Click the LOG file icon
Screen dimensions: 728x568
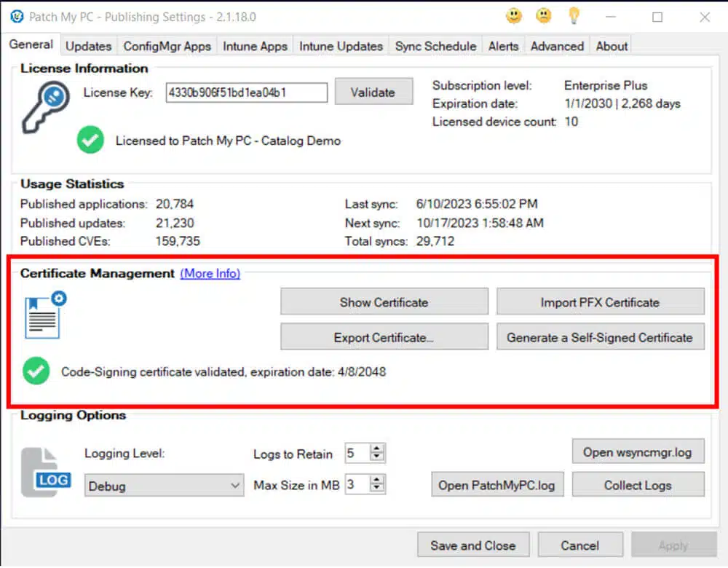[46, 473]
